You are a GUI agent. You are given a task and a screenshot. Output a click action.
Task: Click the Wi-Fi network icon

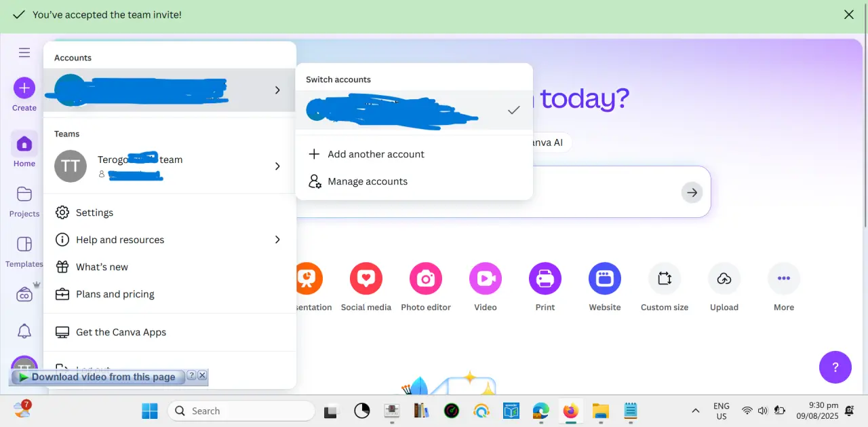coord(747,411)
